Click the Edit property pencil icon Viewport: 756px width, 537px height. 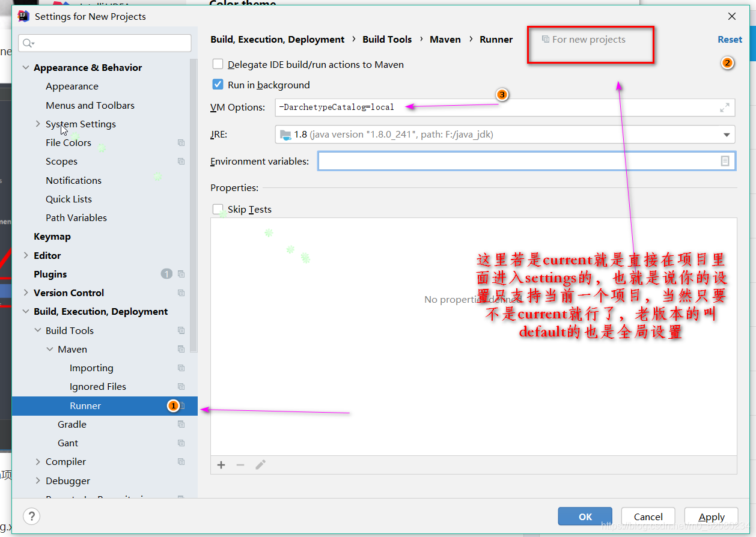[260, 465]
